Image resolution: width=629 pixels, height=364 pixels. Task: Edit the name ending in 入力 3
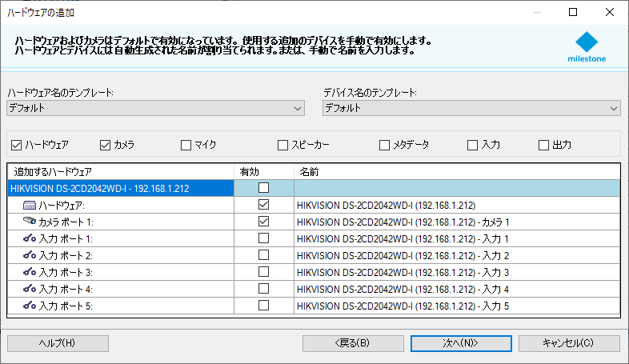coord(457,273)
